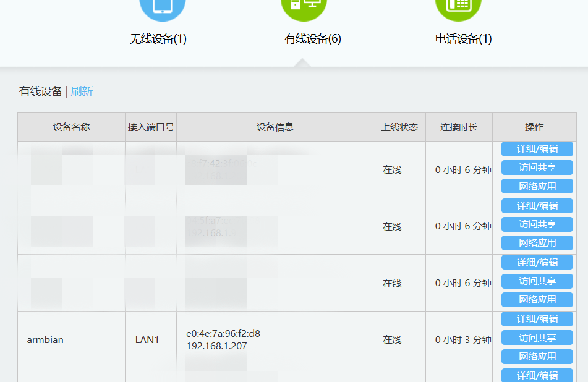
Task: Open 详细/编辑 in the third device row
Action: tap(537, 262)
